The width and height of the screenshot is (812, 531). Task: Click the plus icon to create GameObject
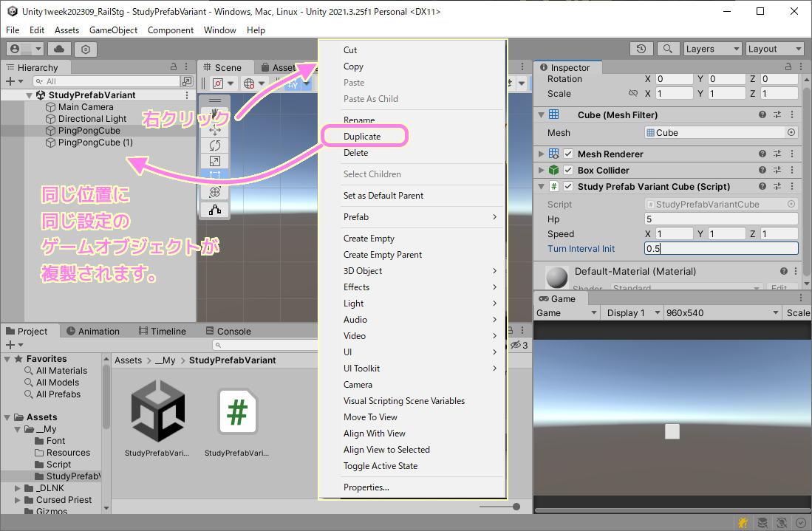coord(10,80)
